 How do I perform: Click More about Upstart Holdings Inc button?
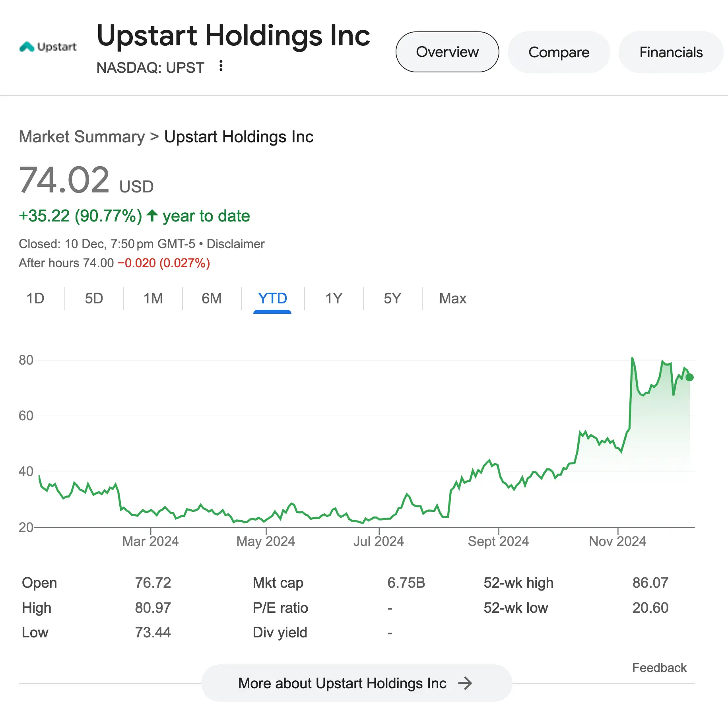point(342,684)
